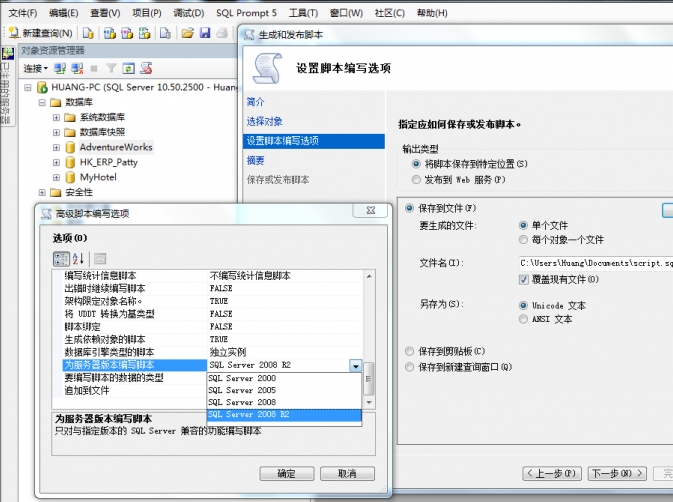Click the Analysis Services DMX Query icon
Viewport: 673px width, 502px height.
[x=127, y=33]
